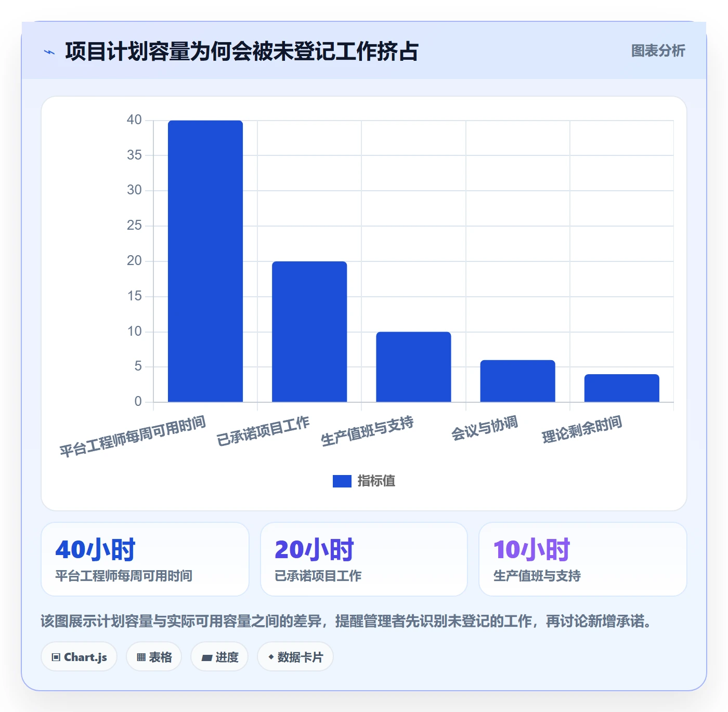728x712 pixels.
Task: Click the 理论剩余时间 x-axis label
Action: click(582, 430)
